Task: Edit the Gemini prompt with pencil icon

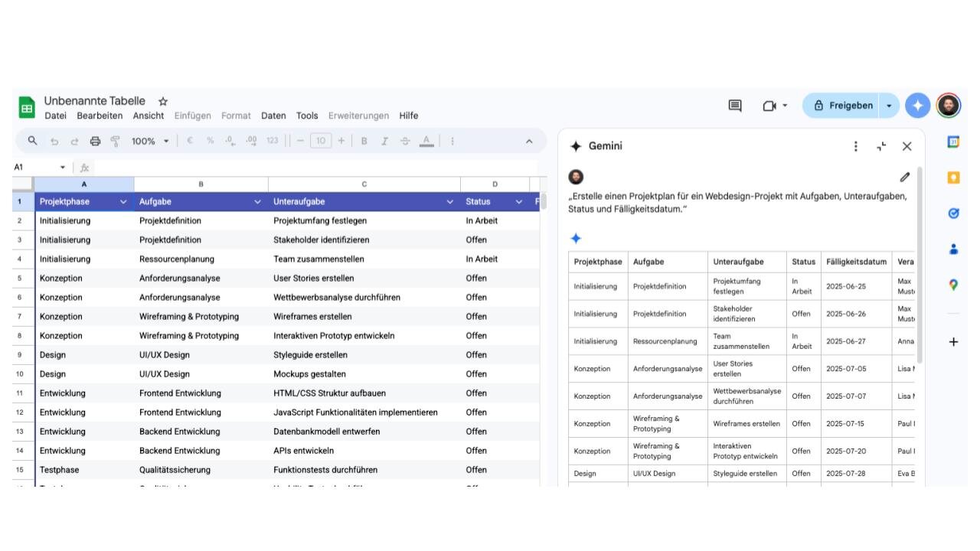Action: tap(905, 177)
